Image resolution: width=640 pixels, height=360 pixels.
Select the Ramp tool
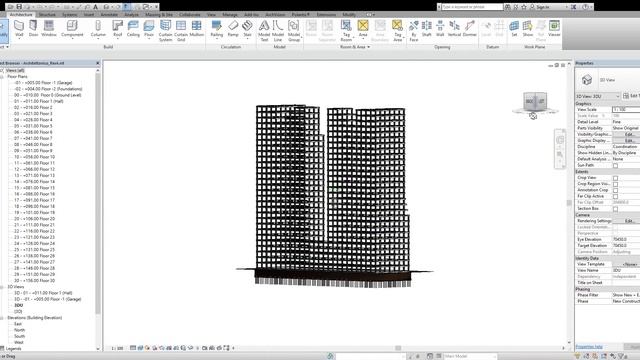233,29
